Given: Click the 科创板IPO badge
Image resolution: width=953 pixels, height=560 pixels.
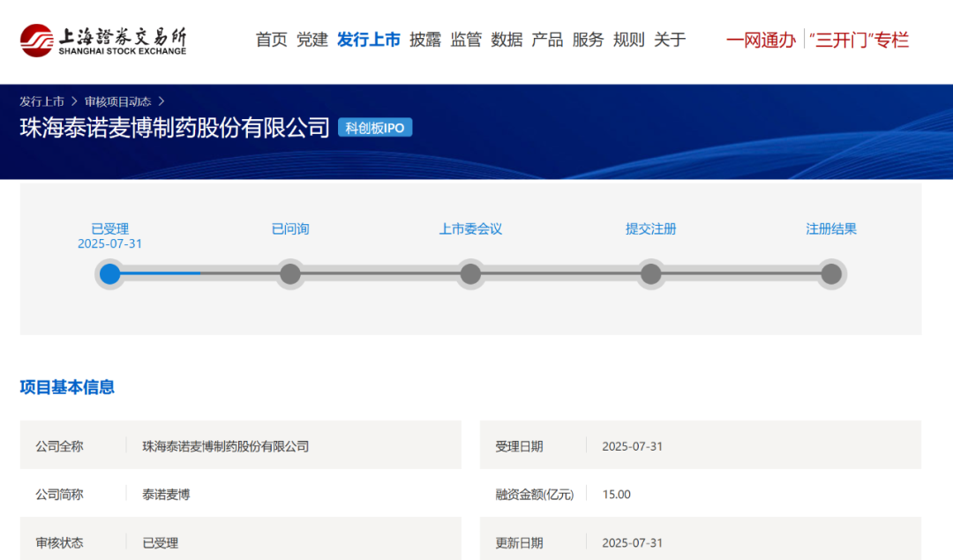Looking at the screenshot, I should tap(375, 128).
